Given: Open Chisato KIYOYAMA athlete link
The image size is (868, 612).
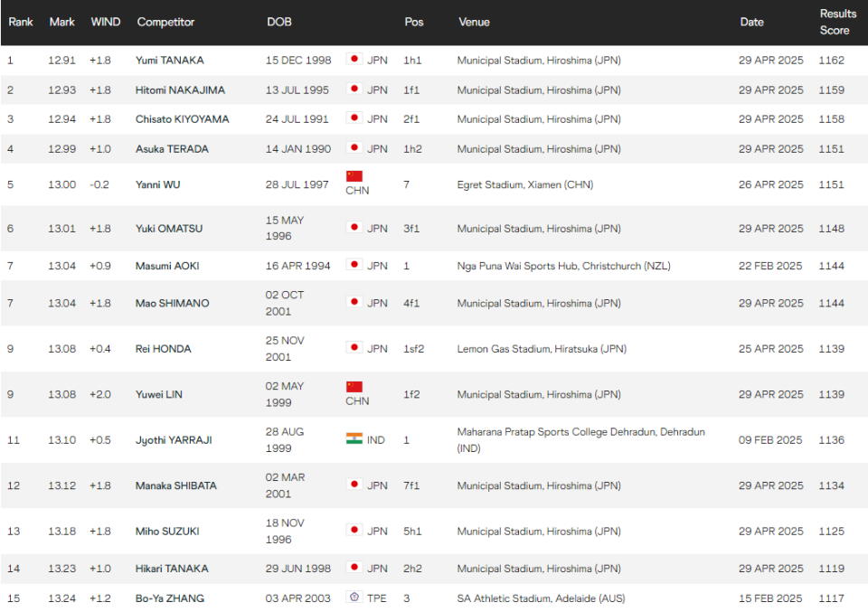Looking at the screenshot, I should click(183, 119).
